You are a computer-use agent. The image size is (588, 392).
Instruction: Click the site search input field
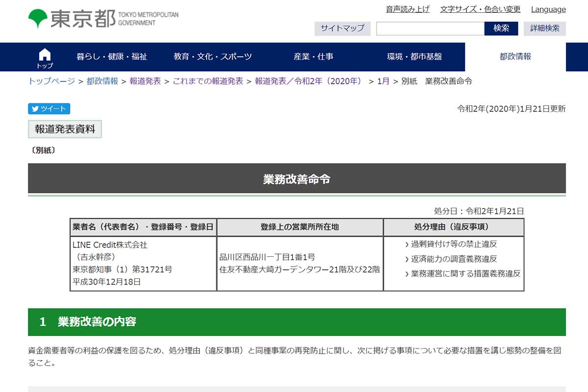click(x=430, y=28)
